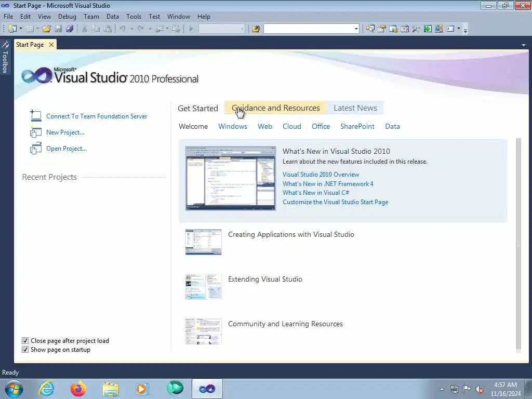Select the Windows category link
The image size is (532, 399).
click(x=233, y=126)
